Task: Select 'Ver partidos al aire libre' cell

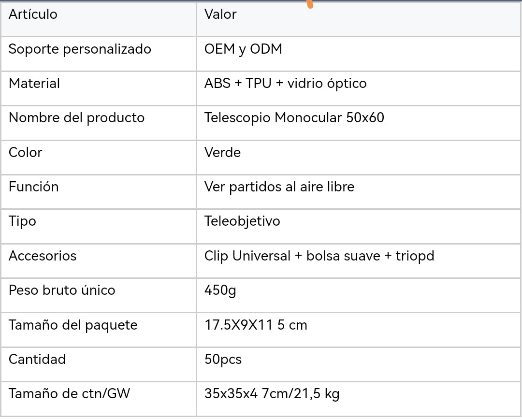Action: click(279, 187)
